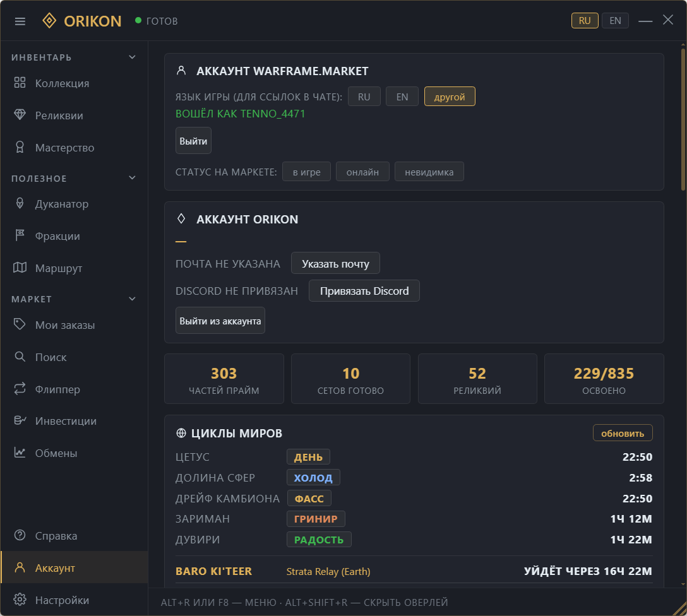Set game language to RU
The image size is (687, 616).
(x=364, y=97)
